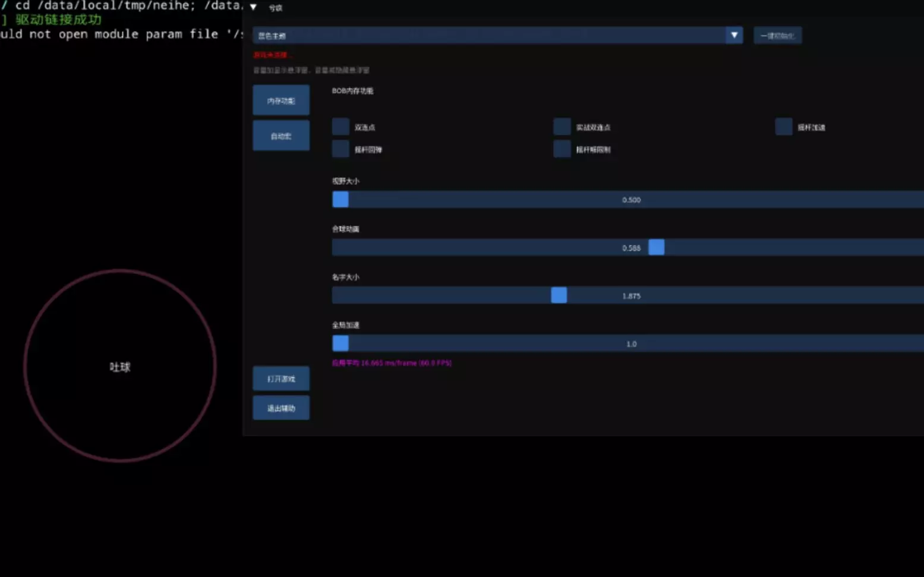The width and height of the screenshot is (924, 577).
Task: Click the 合球动画 slider track
Action: pos(628,247)
